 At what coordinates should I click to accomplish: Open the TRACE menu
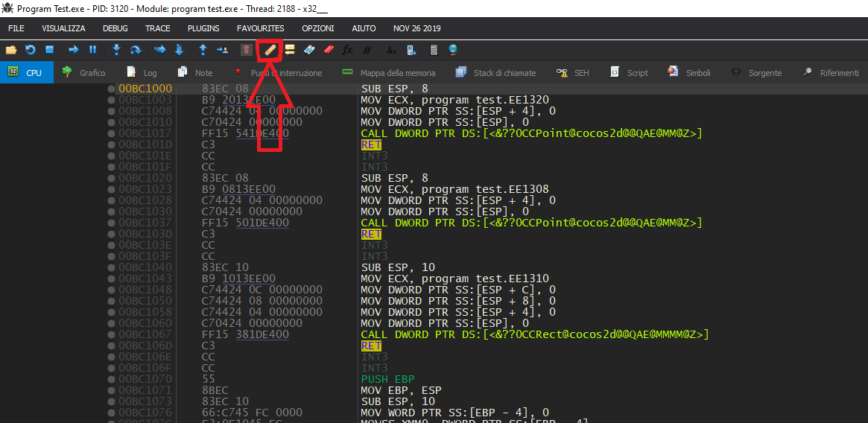tap(158, 28)
